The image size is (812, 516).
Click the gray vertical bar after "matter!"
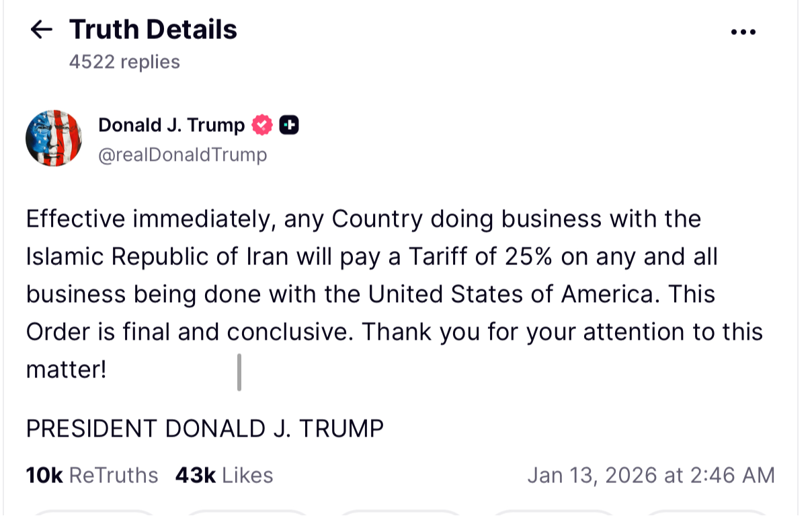(239, 372)
